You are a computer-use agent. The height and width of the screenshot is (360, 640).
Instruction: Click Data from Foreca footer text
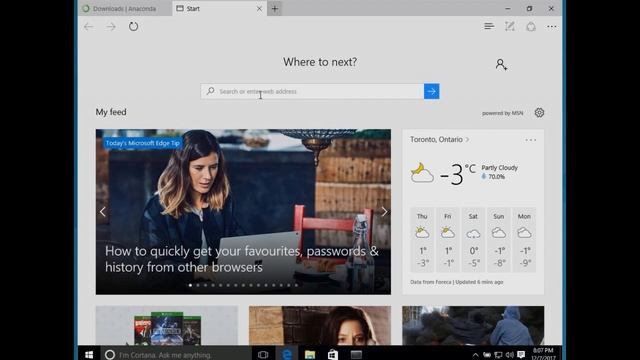(456, 282)
